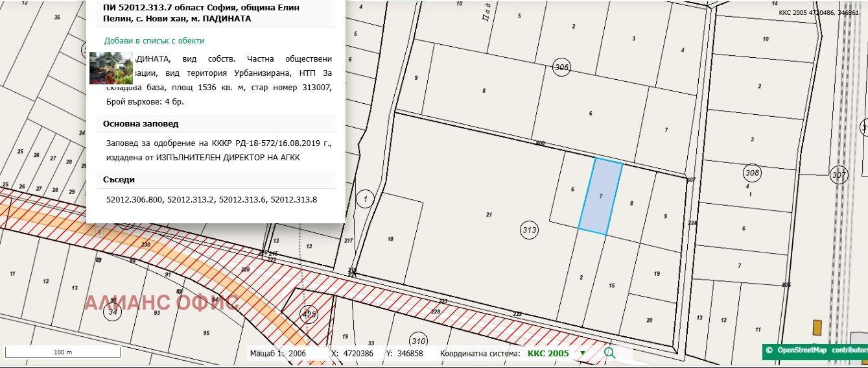
Task: Open neighbor parcel 52012.313.8
Action: coord(294,200)
